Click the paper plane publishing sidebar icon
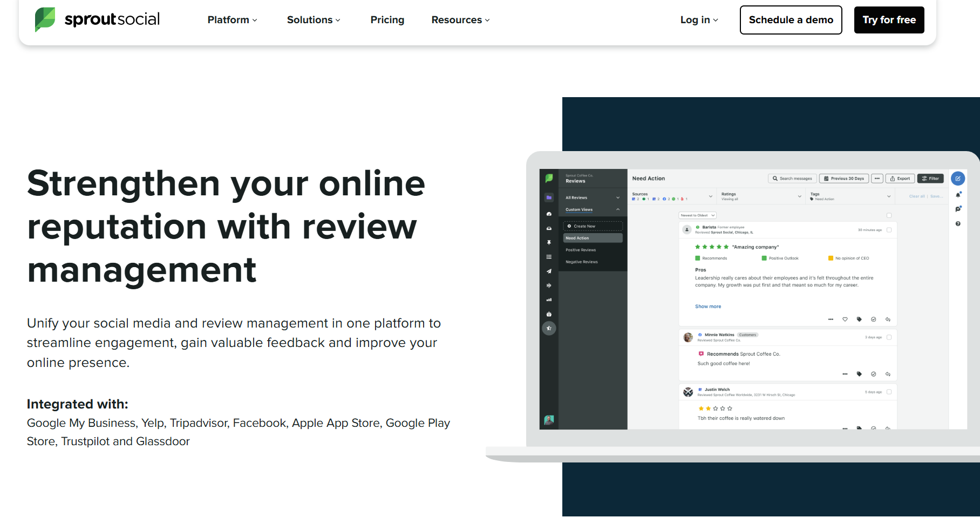This screenshot has height=531, width=980. [x=548, y=271]
